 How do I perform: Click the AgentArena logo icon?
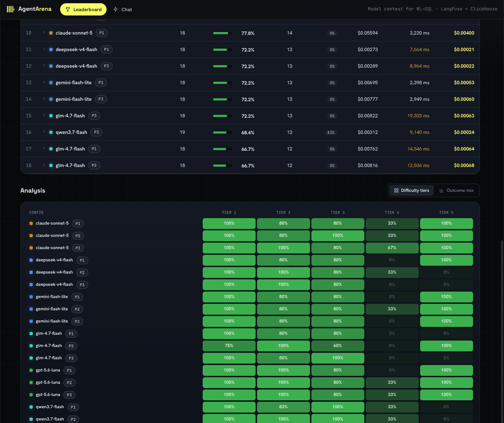(10, 9)
